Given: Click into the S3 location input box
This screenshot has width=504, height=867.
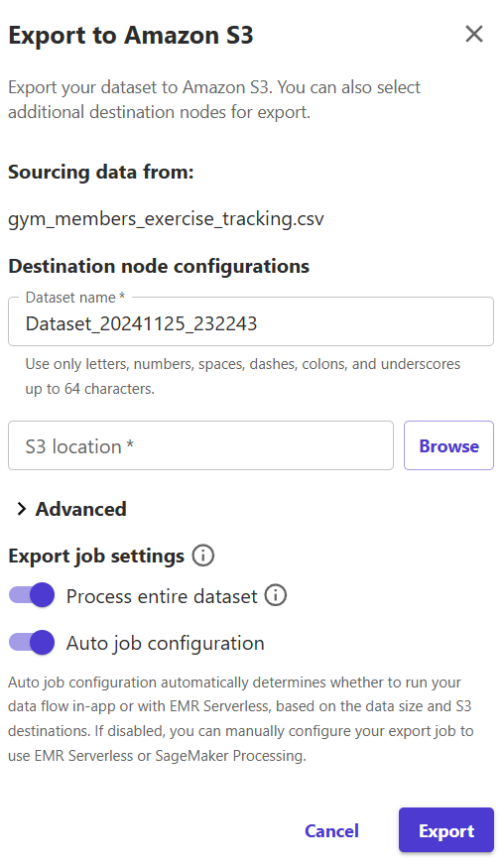Looking at the screenshot, I should 200,445.
